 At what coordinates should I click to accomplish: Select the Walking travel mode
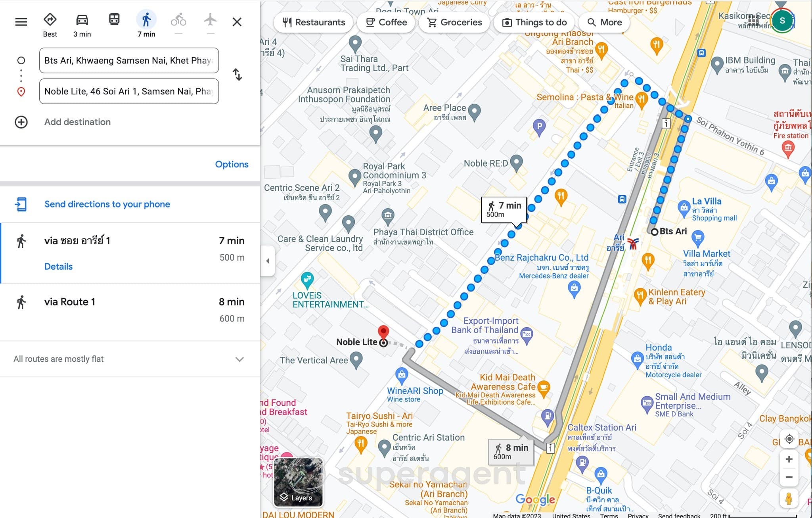click(x=146, y=19)
